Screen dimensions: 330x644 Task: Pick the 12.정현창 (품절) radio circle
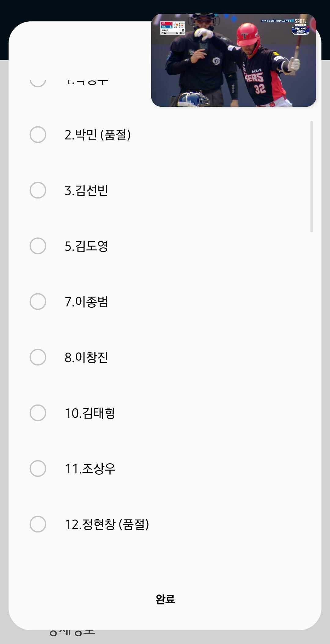pos(38,524)
